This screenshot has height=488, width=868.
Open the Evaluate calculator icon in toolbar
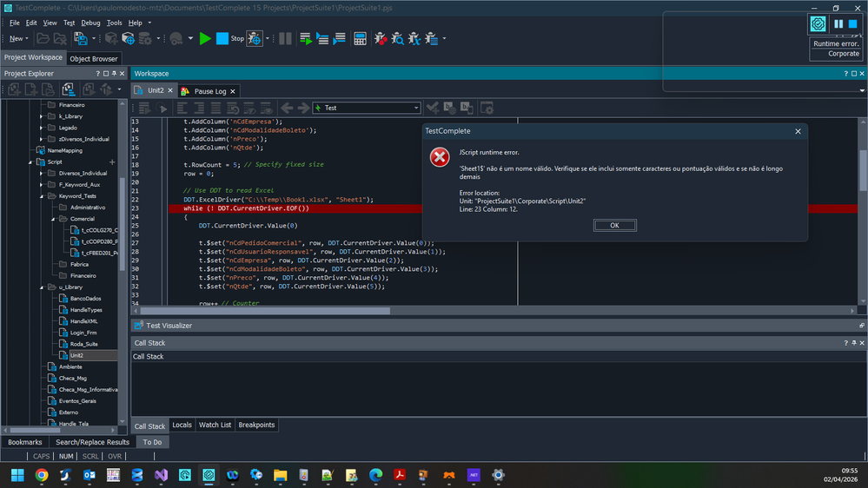(x=360, y=38)
